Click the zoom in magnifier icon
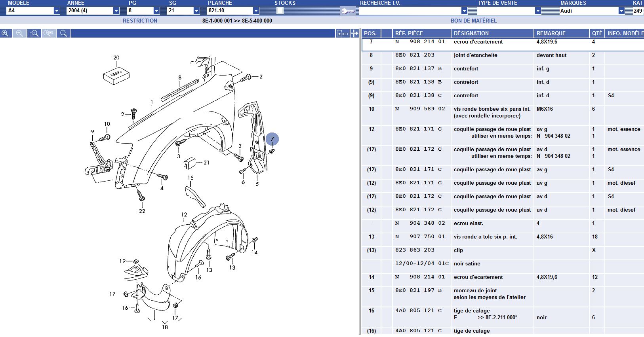This screenshot has height=337, width=644. click(x=5, y=34)
